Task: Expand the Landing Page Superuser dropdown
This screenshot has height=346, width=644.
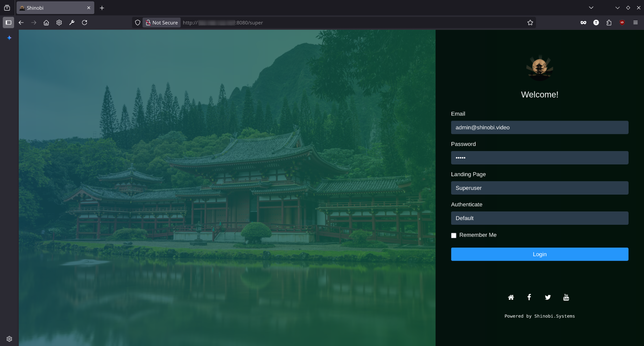Action: tap(540, 188)
